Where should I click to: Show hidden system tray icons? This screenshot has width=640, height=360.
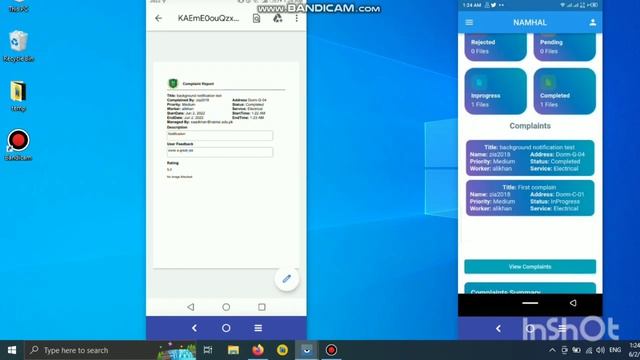552,350
